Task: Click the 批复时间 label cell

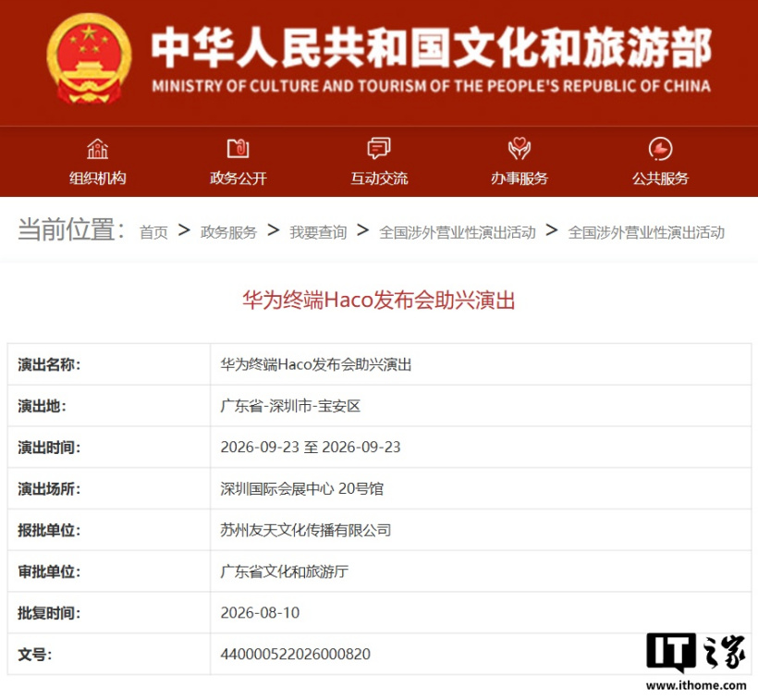Action: (109, 613)
